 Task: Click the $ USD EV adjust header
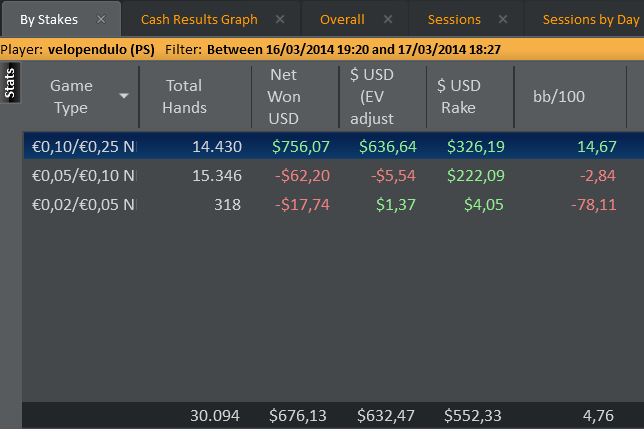pos(372,96)
